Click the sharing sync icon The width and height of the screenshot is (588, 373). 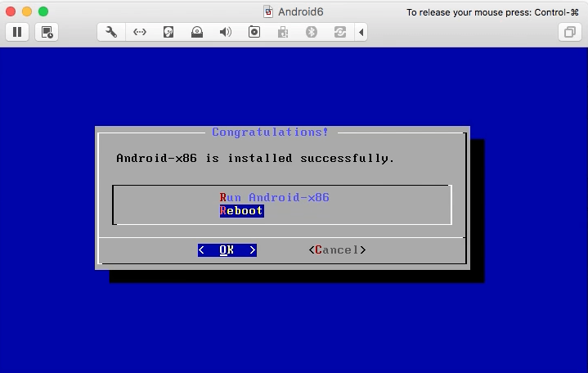click(x=340, y=32)
